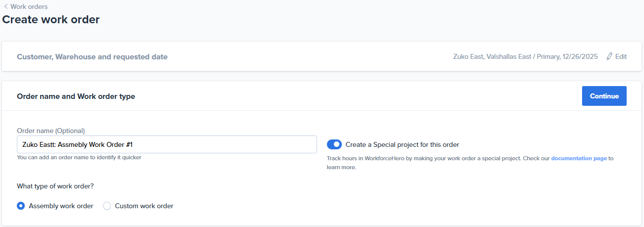Click the Order name and Work order type header
This screenshot has height=227, width=644.
pyautogui.click(x=76, y=96)
